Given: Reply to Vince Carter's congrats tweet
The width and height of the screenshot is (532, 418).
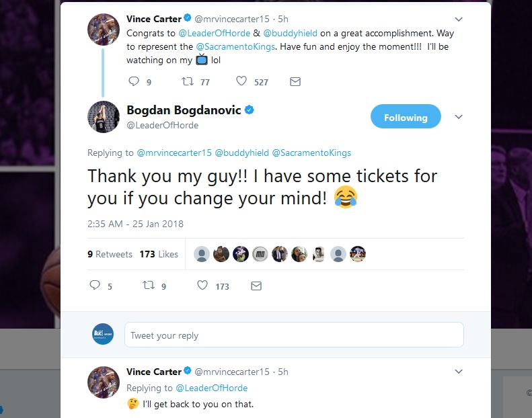Looking at the screenshot, I should click(133, 81).
